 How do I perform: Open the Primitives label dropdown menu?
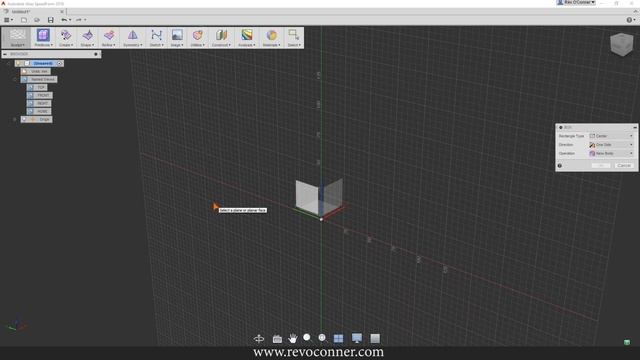click(x=44, y=45)
